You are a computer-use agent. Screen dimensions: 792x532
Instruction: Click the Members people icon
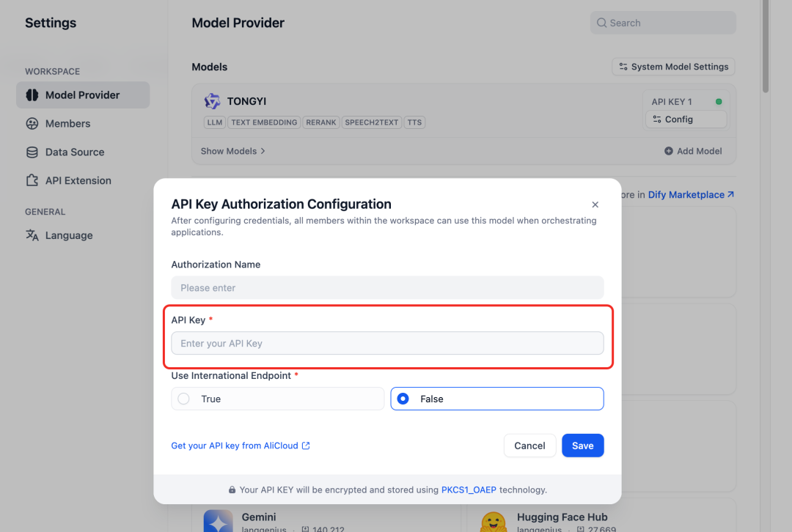click(x=32, y=124)
